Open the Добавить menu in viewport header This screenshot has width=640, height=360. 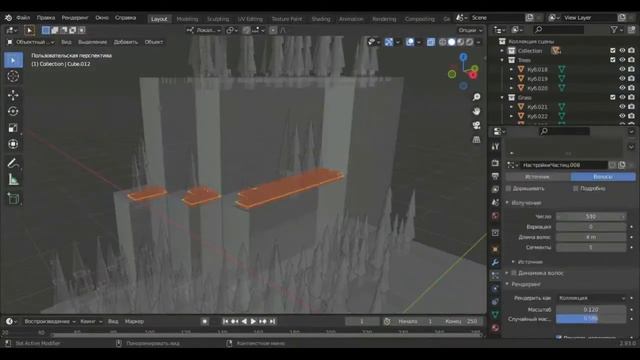point(126,42)
